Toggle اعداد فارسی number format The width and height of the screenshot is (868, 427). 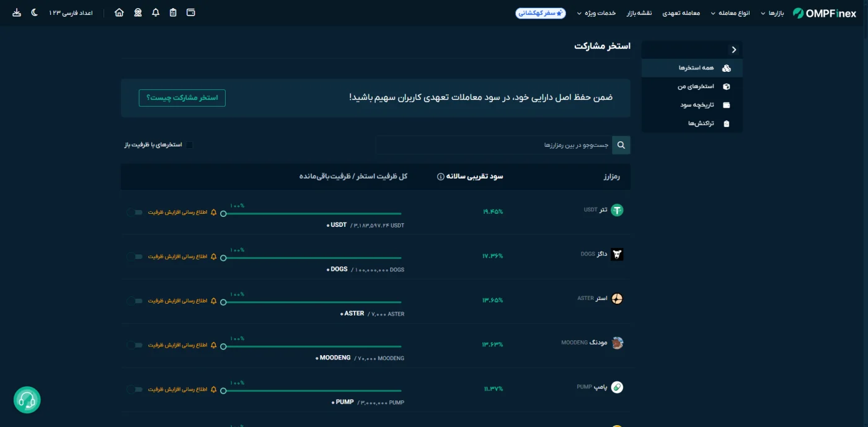71,13
